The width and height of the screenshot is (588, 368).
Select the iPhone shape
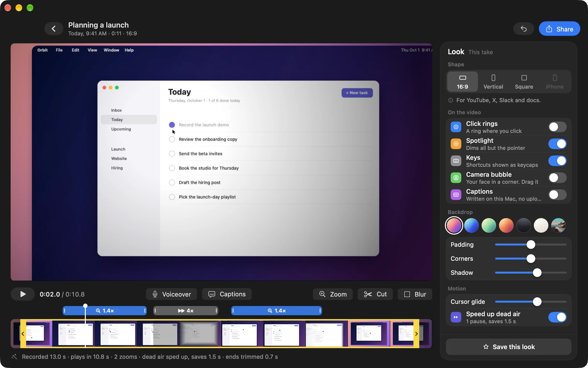[555, 82]
